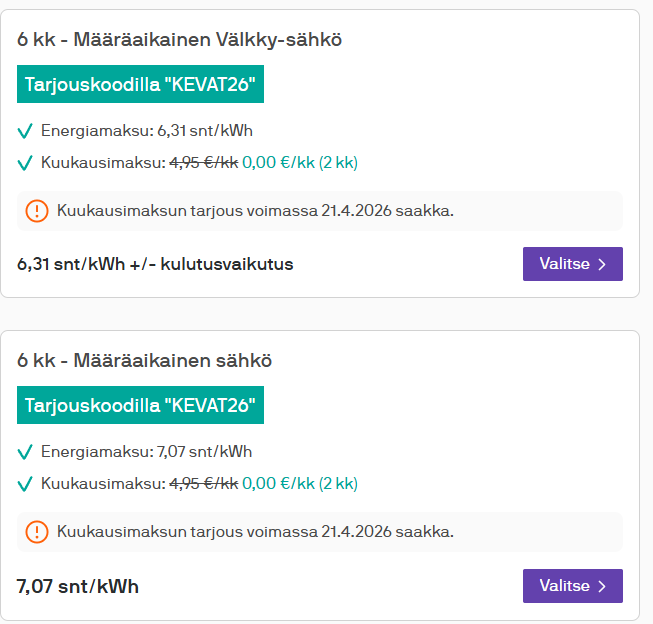
Task: Click warning icon in Määräaikainen sähkö offer notice
Action: tap(37, 532)
